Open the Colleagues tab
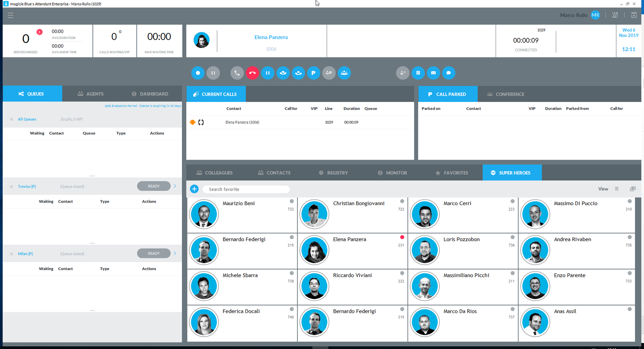The width and height of the screenshot is (644, 349). (215, 173)
